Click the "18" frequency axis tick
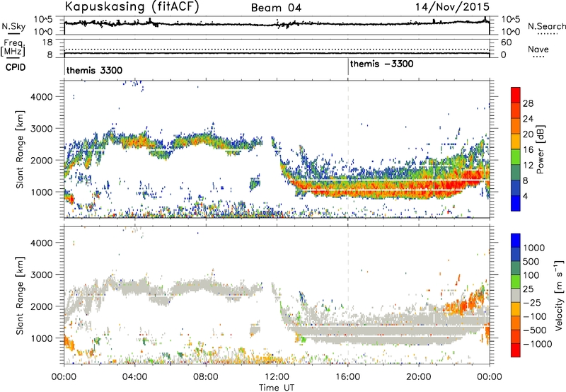566x392 pixels. point(47,42)
